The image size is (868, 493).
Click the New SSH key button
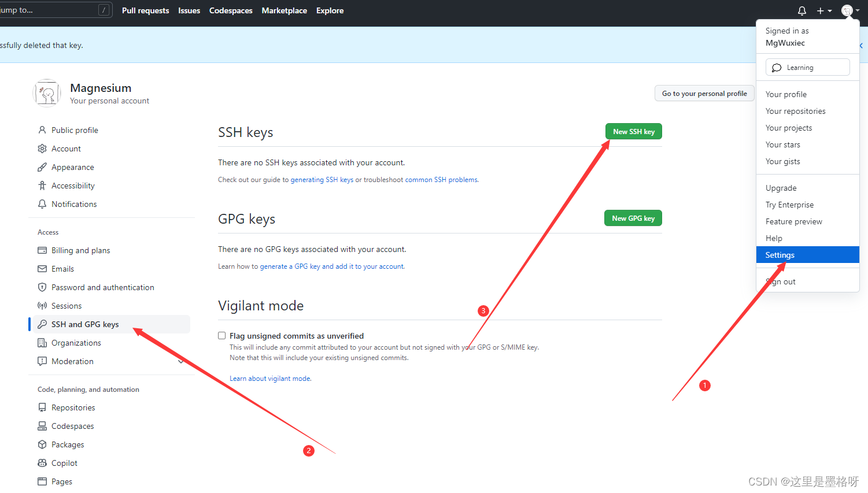[634, 131]
